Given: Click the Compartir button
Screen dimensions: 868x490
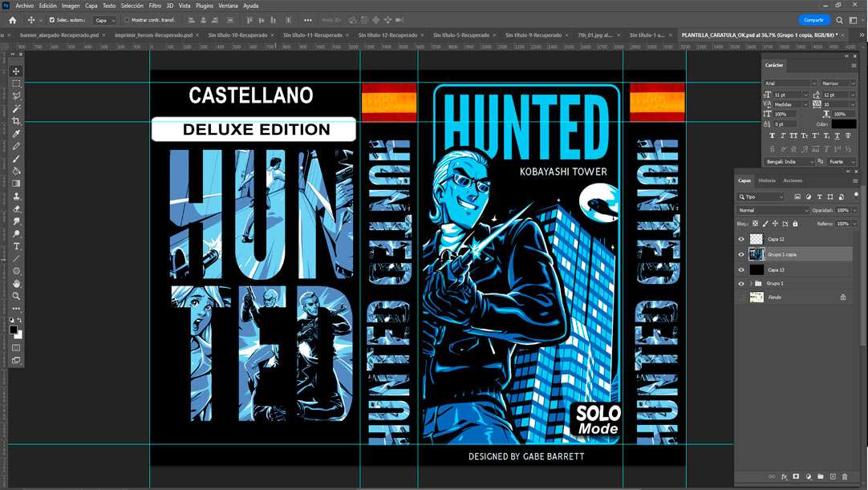Looking at the screenshot, I should tap(813, 20).
